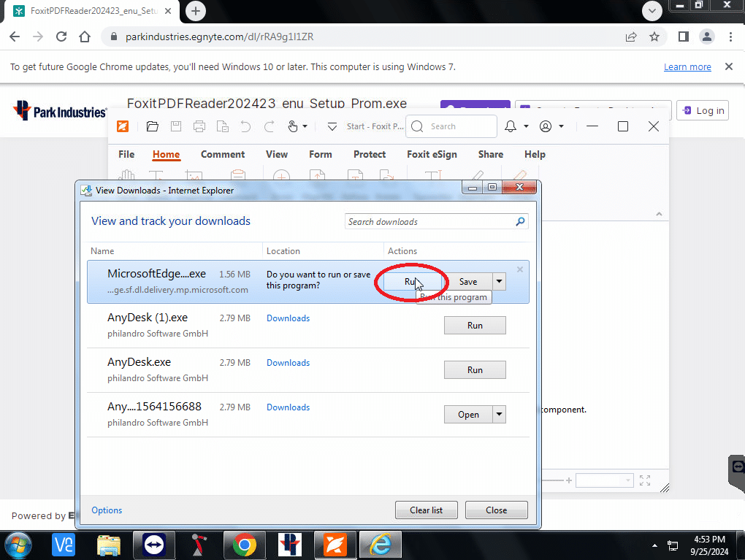Open Foxit notifications bell icon

(x=512, y=126)
